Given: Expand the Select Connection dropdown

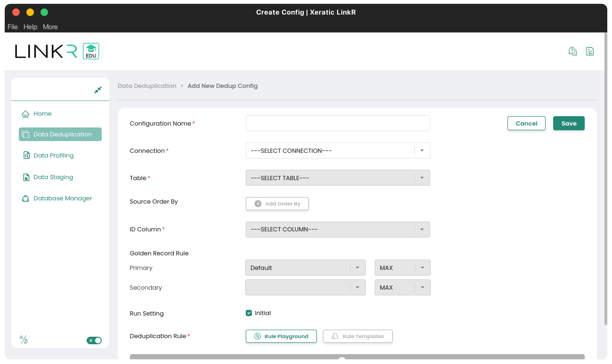Looking at the screenshot, I should (x=338, y=151).
